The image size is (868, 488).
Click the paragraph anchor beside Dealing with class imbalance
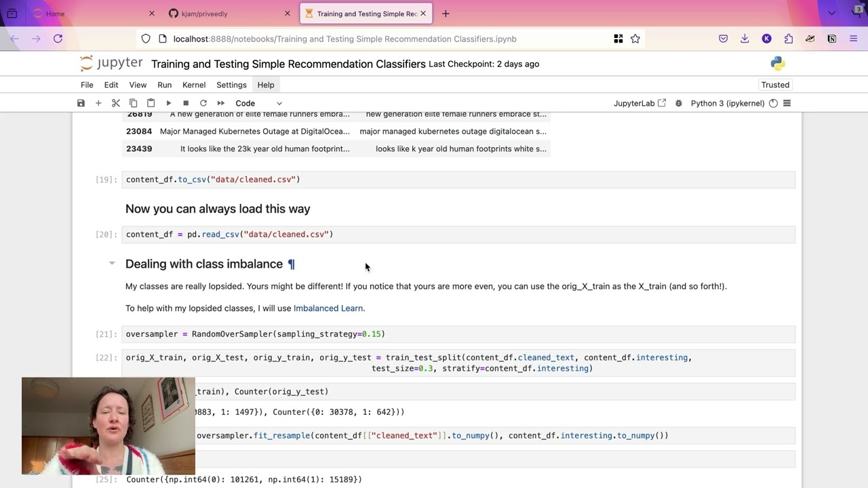click(x=292, y=264)
